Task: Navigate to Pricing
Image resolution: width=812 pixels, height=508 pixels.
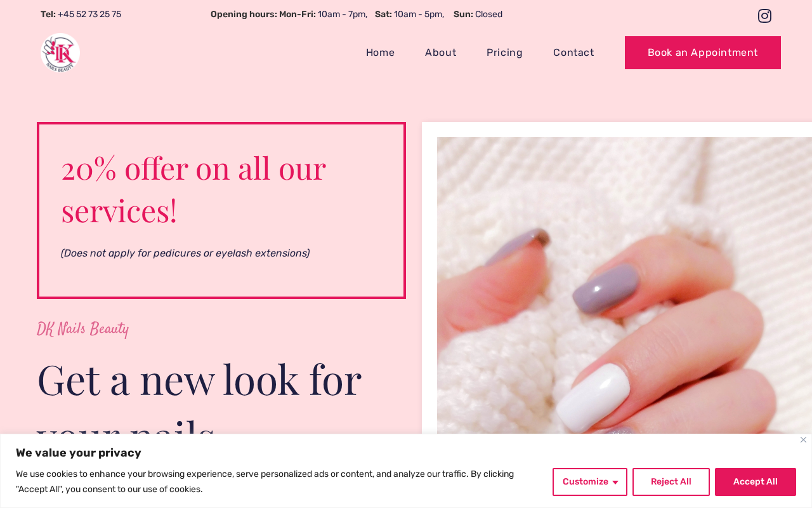Action: point(504,53)
